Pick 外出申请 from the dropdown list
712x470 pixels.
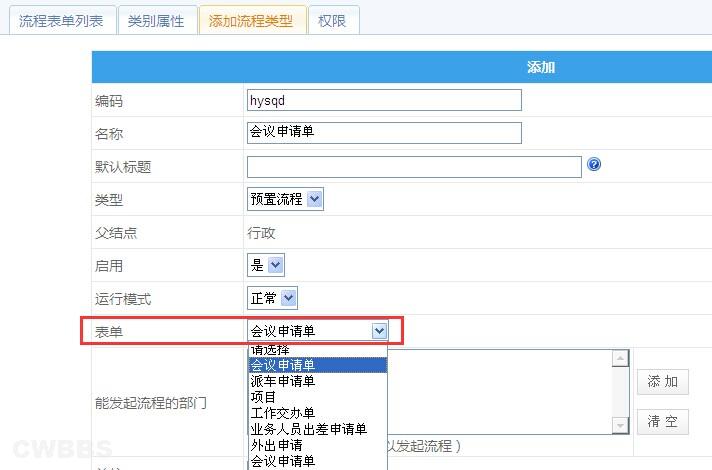[x=318, y=445]
